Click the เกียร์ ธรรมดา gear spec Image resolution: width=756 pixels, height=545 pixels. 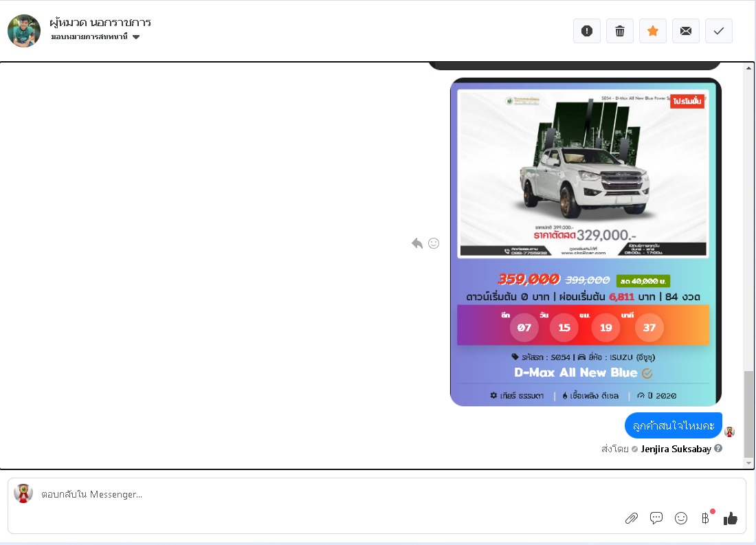pyautogui.click(x=517, y=395)
